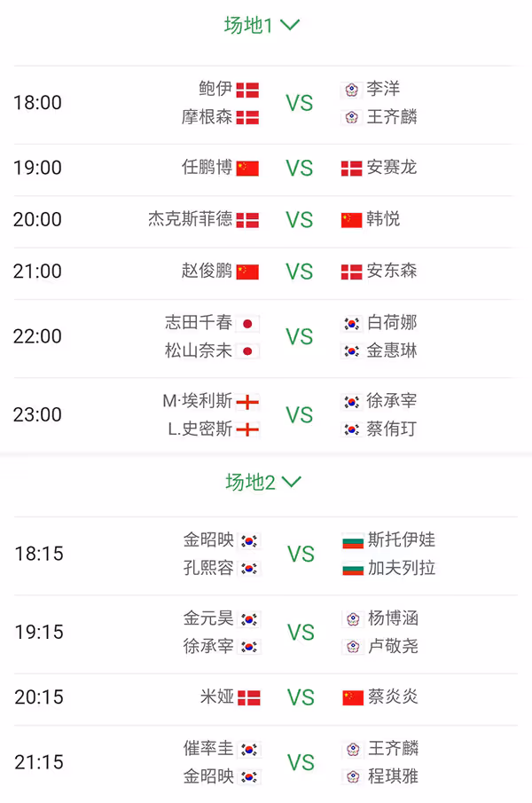This screenshot has width=532, height=803.
Task: Open the 22:00 doubles match row
Action: point(266,337)
